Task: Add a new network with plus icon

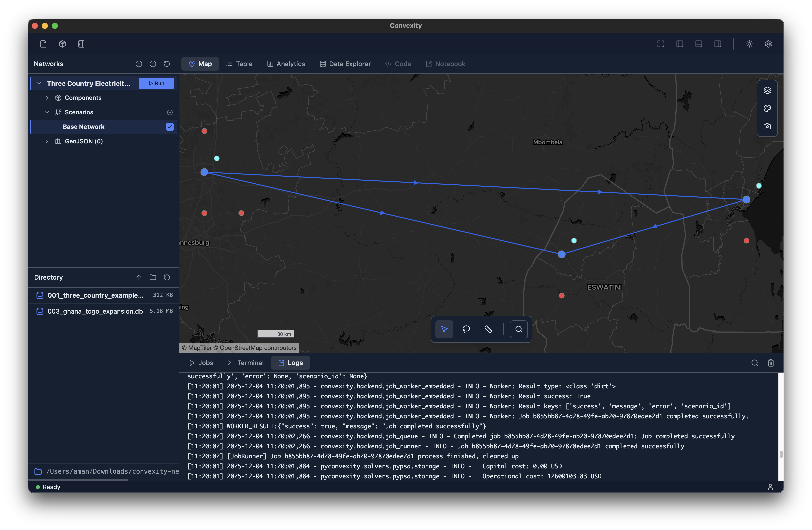Action: [139, 64]
